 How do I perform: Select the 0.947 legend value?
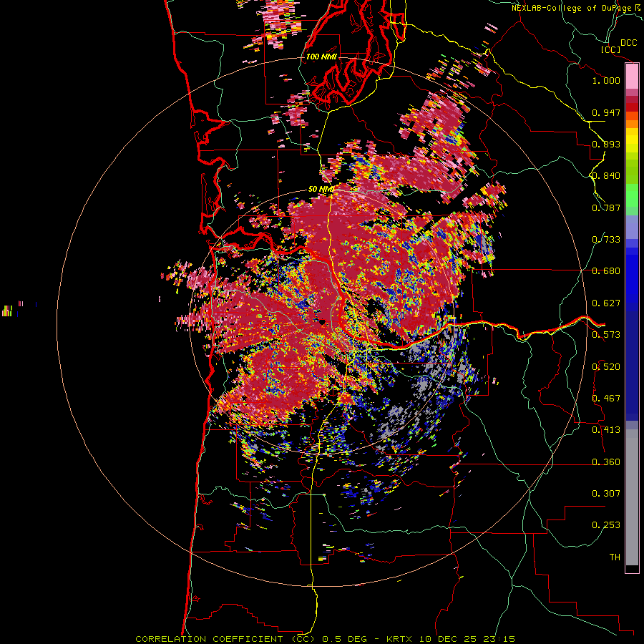pos(606,112)
